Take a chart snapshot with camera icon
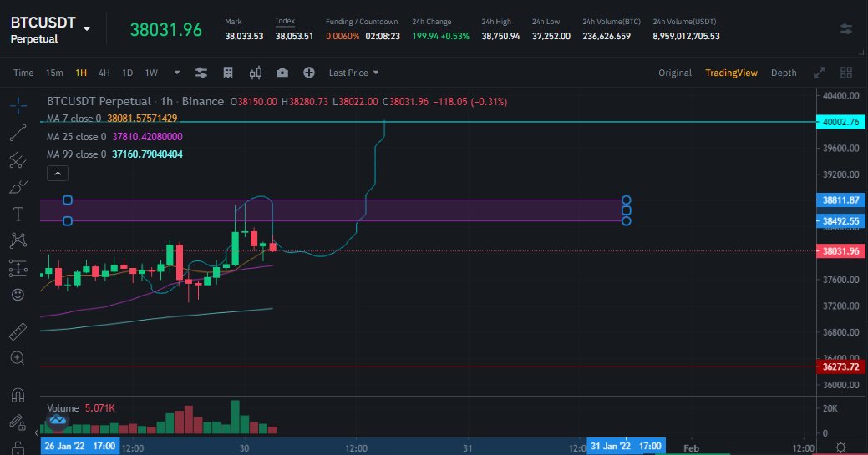868x455 pixels. (x=282, y=73)
